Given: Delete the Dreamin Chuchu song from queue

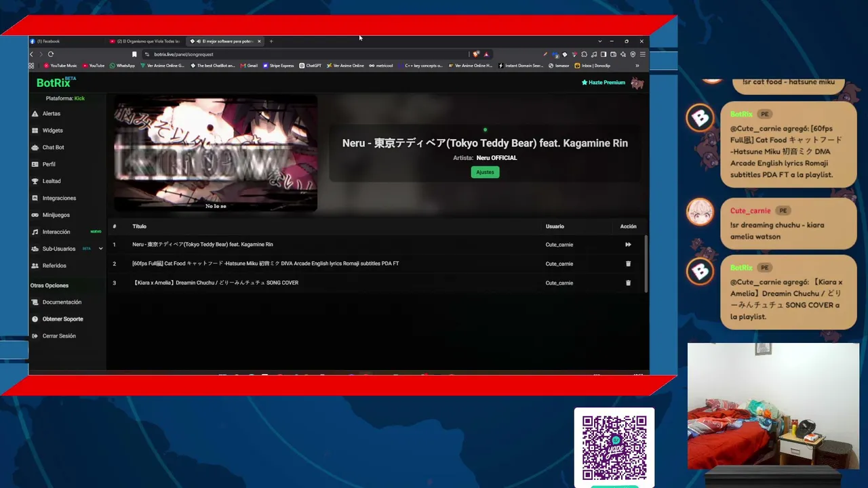Looking at the screenshot, I should tap(628, 283).
